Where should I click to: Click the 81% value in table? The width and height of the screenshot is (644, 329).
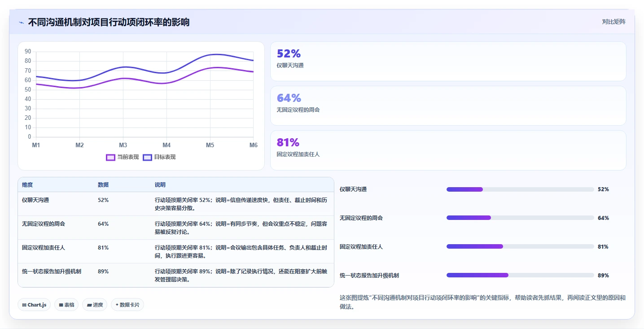103,248
